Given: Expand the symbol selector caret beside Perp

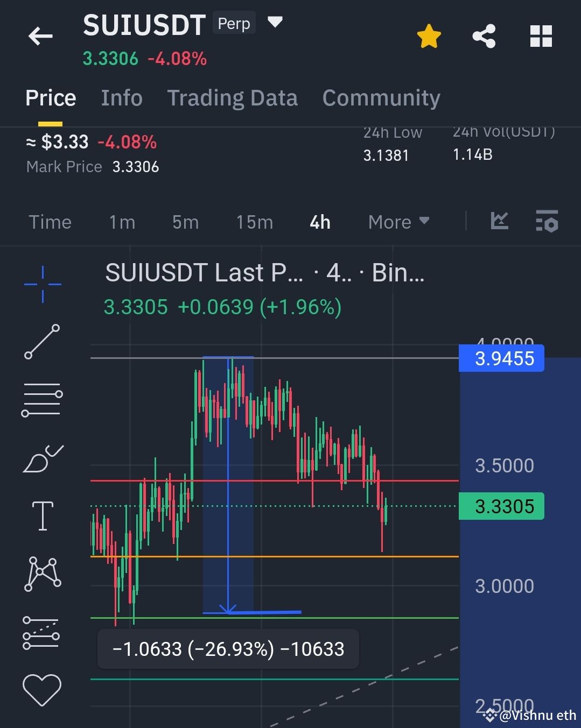Looking at the screenshot, I should pos(275,22).
